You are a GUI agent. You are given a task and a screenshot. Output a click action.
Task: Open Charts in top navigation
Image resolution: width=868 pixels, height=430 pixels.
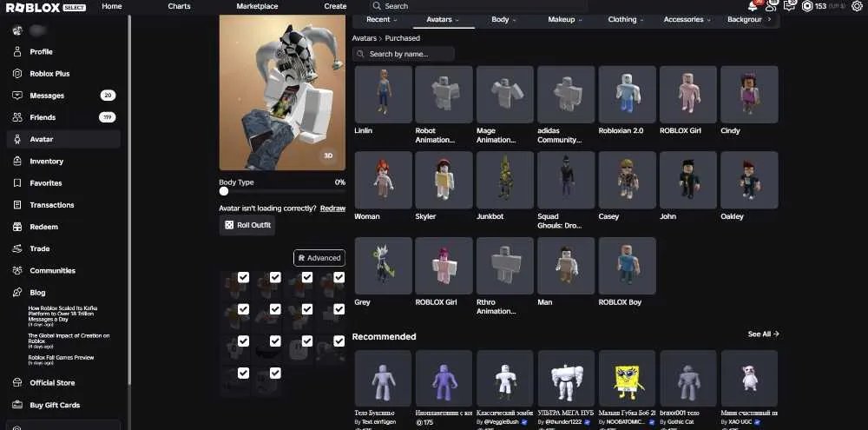179,6
